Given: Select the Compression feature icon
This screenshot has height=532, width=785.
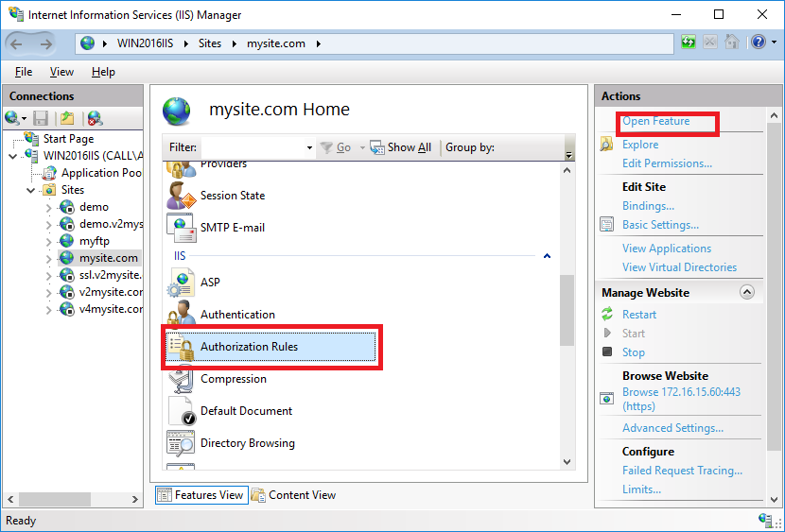Looking at the screenshot, I should [x=181, y=379].
